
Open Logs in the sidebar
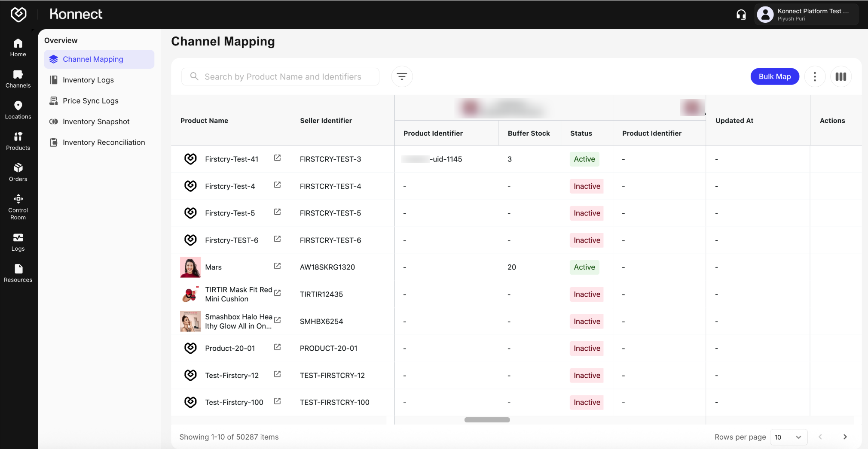pyautogui.click(x=18, y=242)
